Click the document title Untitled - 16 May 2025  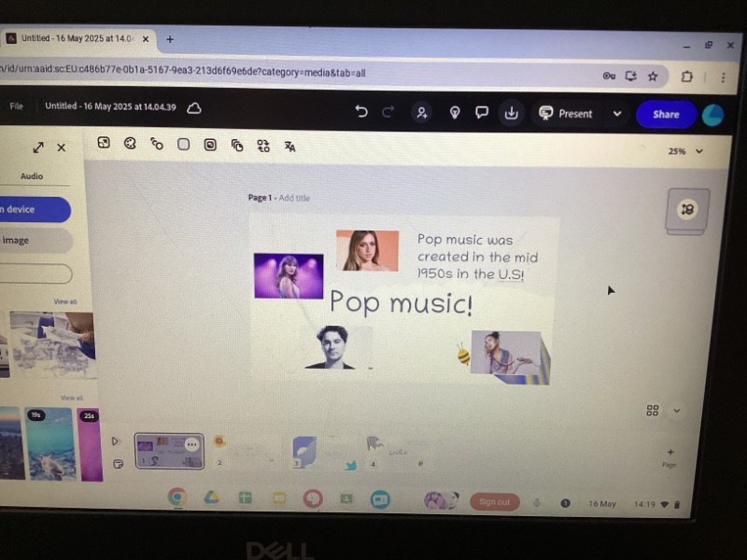pos(110,106)
